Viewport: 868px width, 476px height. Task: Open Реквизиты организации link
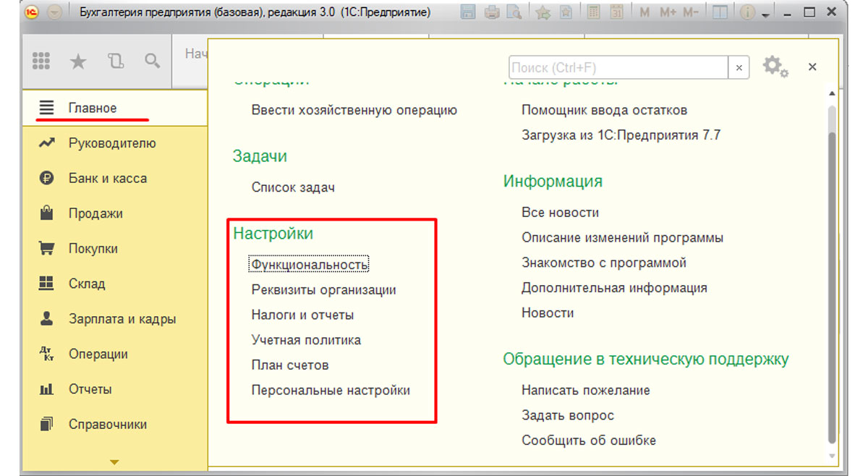pyautogui.click(x=324, y=290)
